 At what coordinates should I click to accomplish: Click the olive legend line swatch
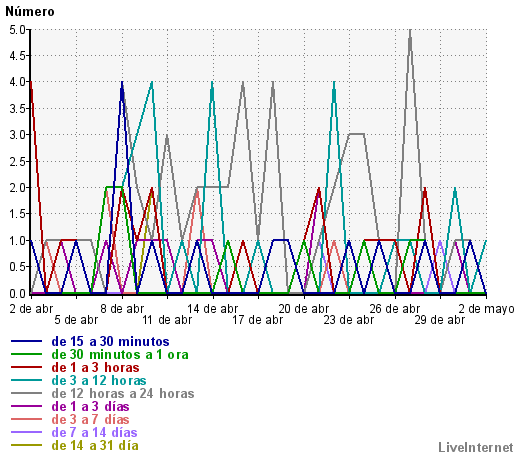(26, 445)
